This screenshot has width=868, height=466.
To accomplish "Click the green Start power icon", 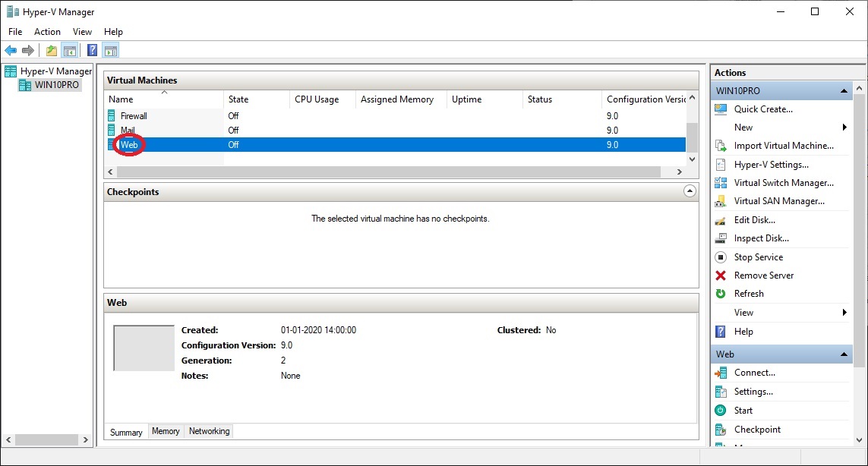I will (x=721, y=410).
